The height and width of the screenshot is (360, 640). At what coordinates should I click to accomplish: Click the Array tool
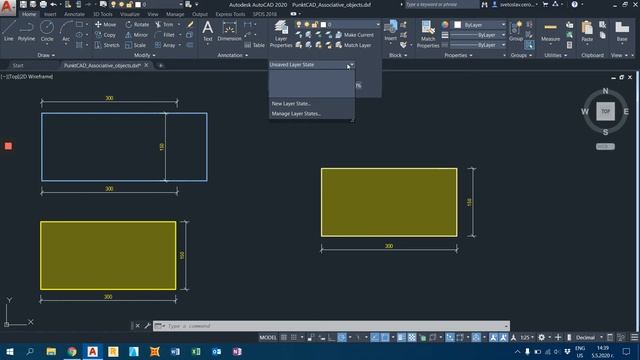(165, 45)
